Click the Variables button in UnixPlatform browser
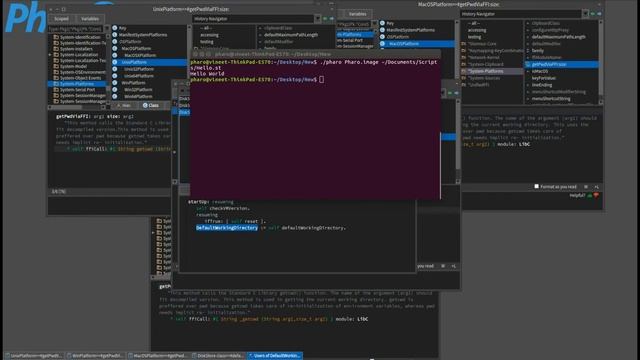 tap(90, 19)
